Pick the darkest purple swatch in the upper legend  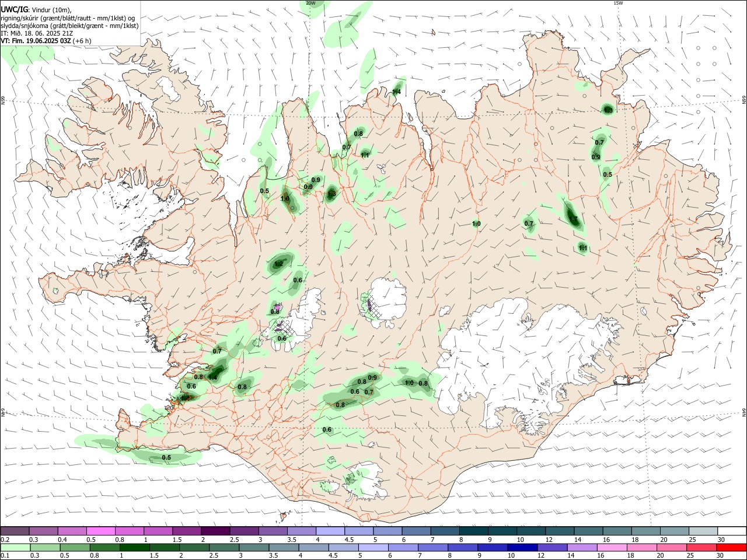[215, 531]
